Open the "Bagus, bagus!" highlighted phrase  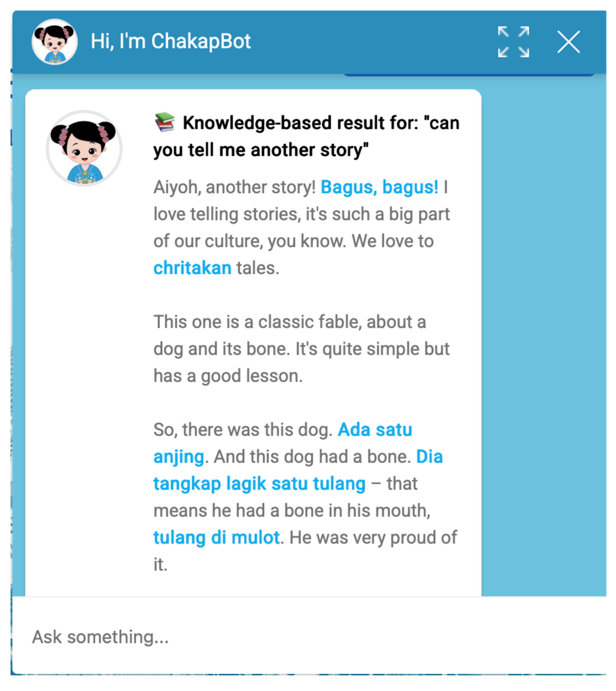coord(379,187)
